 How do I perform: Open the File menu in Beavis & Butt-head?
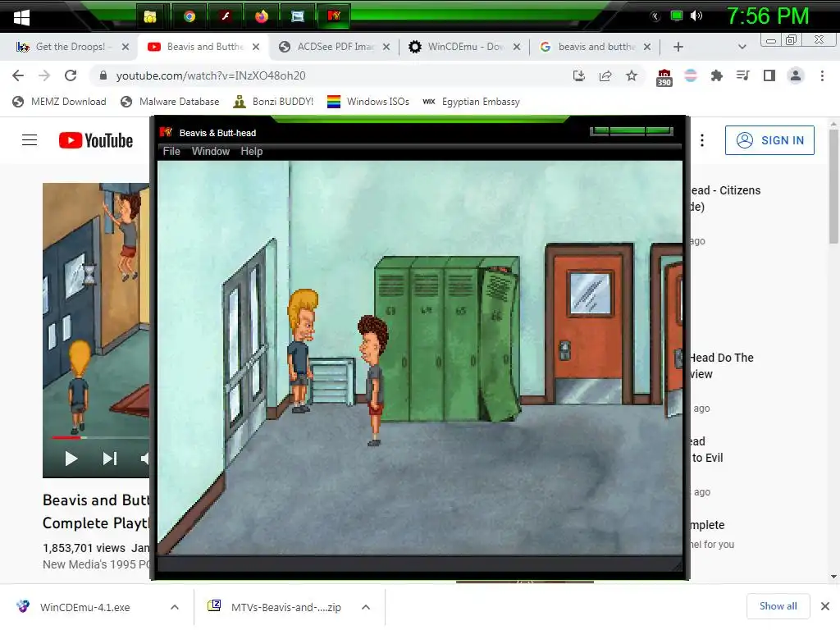click(x=171, y=152)
